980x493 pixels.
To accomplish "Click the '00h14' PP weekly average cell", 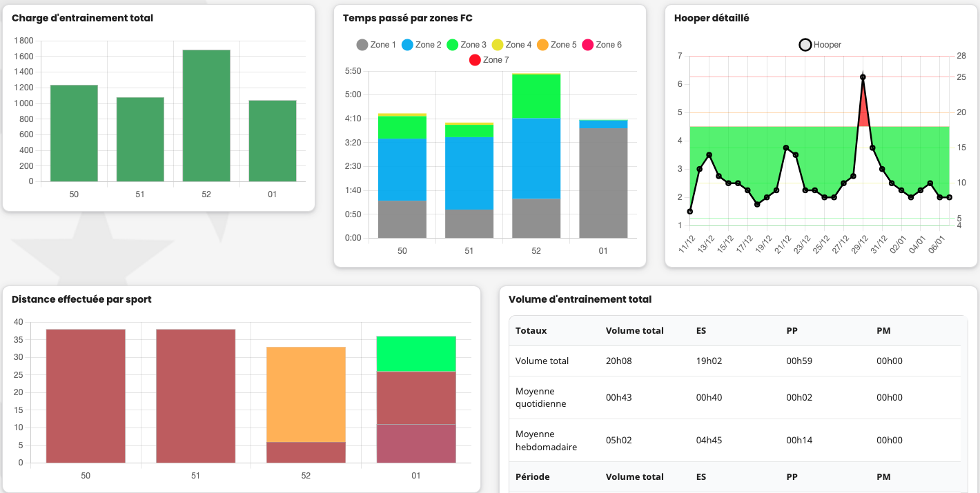I will point(799,441).
